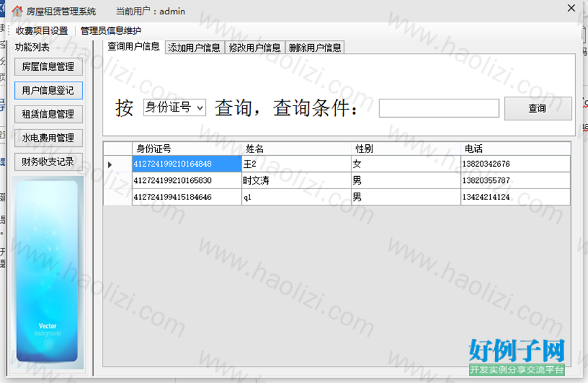
Task: Sort by the 姓名 column header
Action: (x=296, y=149)
